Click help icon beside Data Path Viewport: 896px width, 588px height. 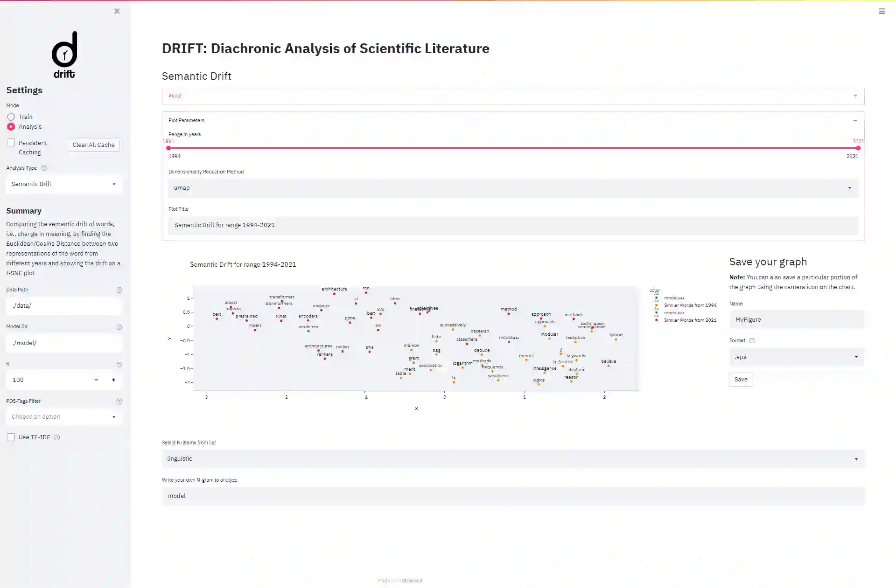coord(119,290)
